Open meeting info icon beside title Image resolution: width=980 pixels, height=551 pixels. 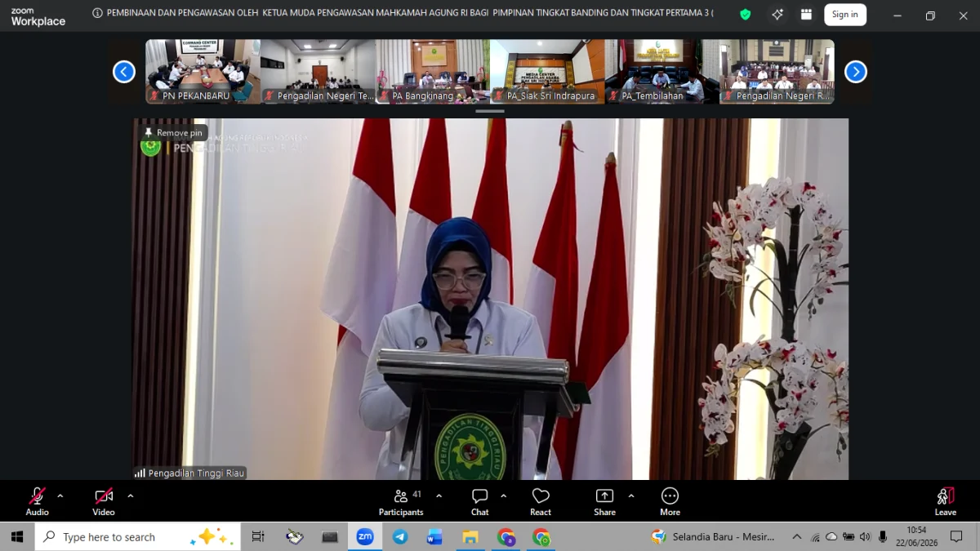click(97, 14)
